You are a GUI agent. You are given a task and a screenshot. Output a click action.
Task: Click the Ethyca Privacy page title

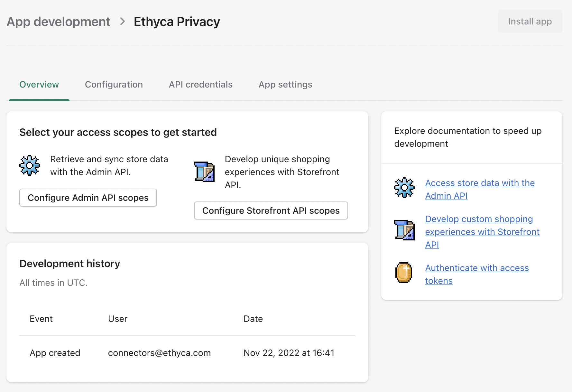[x=177, y=22]
